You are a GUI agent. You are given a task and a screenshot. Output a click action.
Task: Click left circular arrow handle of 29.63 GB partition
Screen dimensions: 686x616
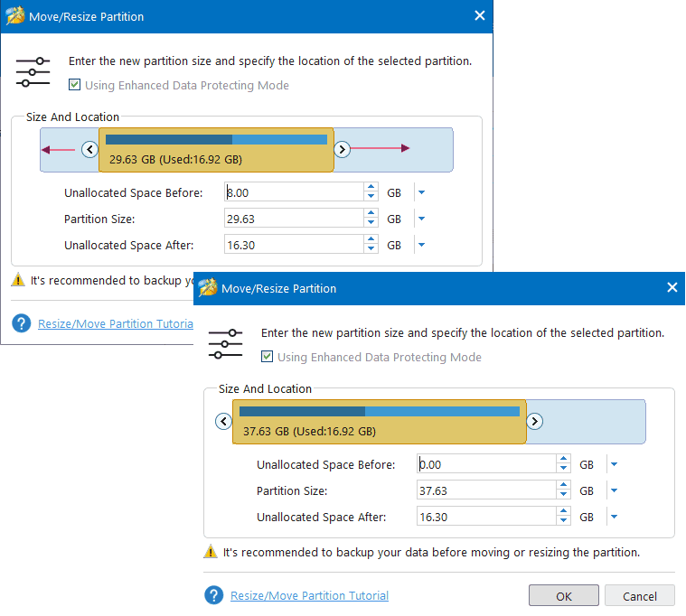[x=89, y=150]
